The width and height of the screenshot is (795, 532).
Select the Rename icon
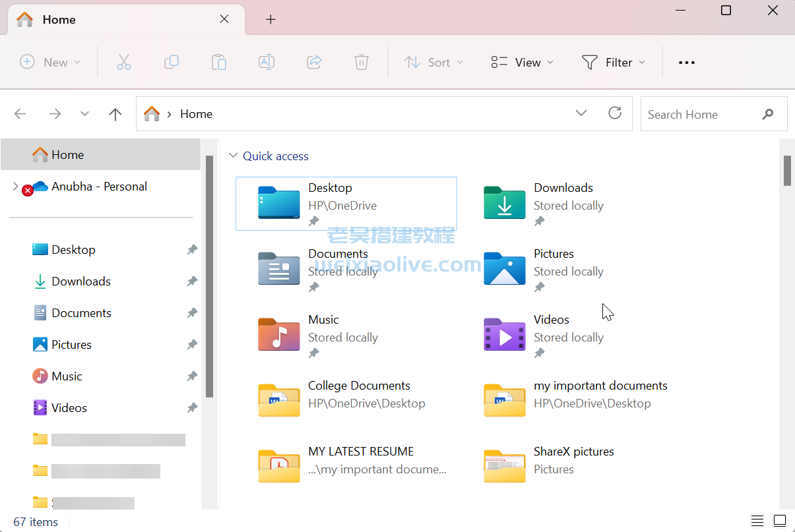267,62
